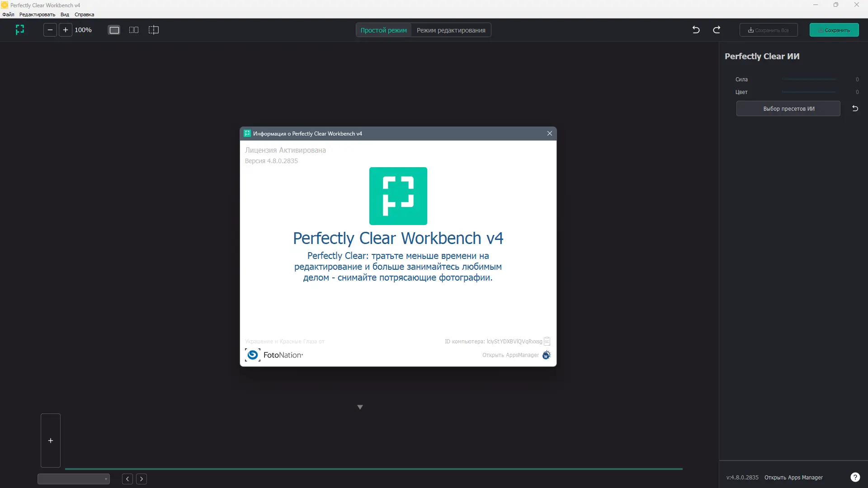Collapse filmstrip using the down triangle
Image resolution: width=868 pixels, height=488 pixels.
[x=360, y=407]
